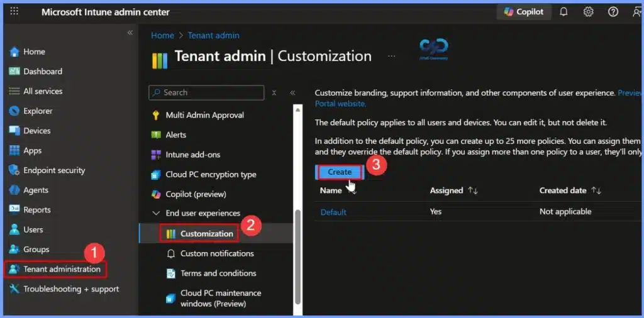
Task: Click the Tenant admin search field
Action: 206,93
